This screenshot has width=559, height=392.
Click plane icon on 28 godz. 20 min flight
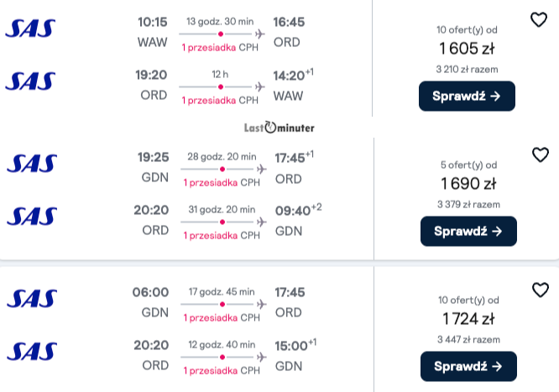(x=262, y=169)
